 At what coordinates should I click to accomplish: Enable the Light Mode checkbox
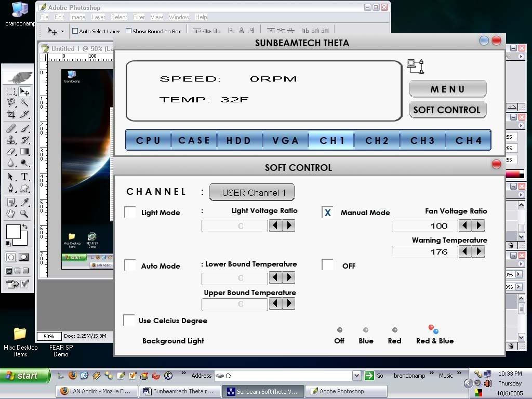(130, 212)
